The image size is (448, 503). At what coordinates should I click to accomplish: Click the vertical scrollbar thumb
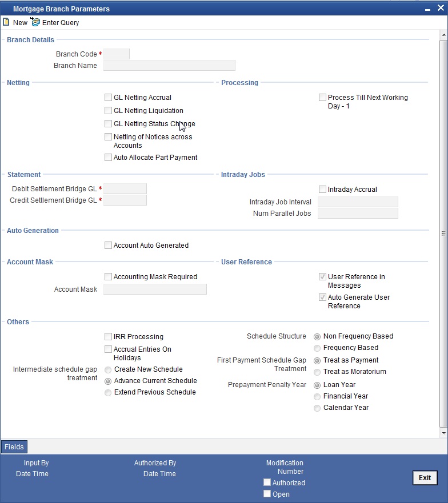(444, 233)
